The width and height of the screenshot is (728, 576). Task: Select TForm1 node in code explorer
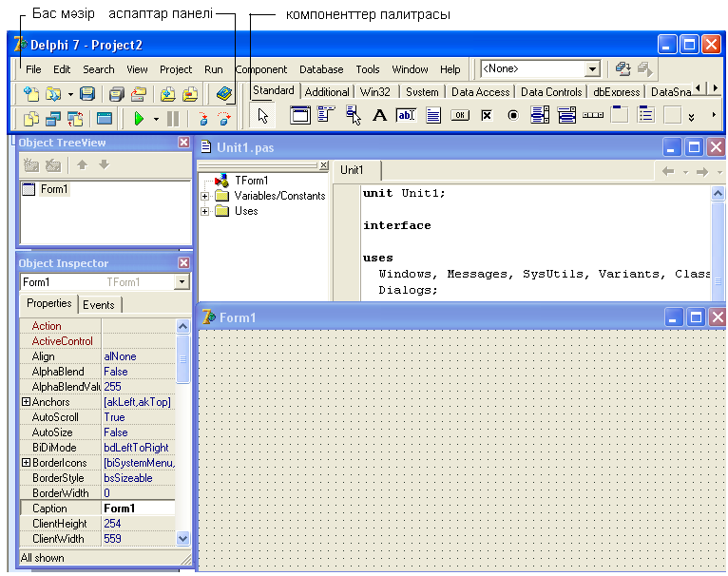[x=251, y=181]
